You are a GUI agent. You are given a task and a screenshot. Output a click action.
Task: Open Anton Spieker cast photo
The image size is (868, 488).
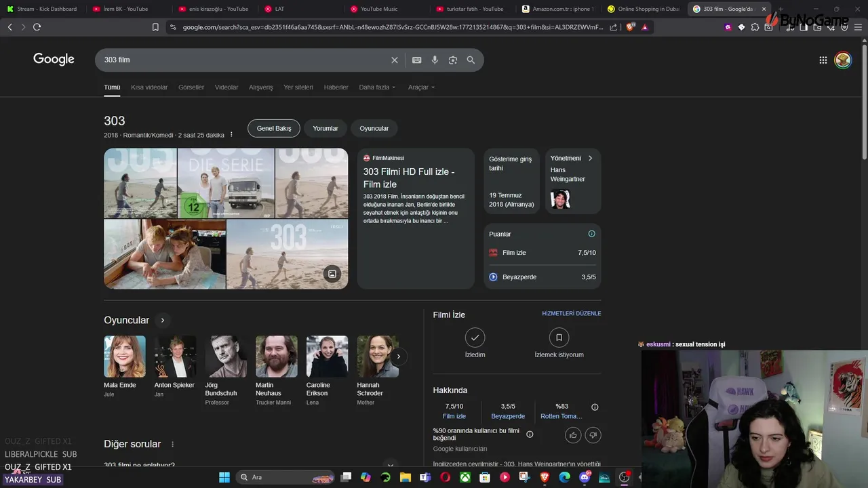pyautogui.click(x=175, y=357)
